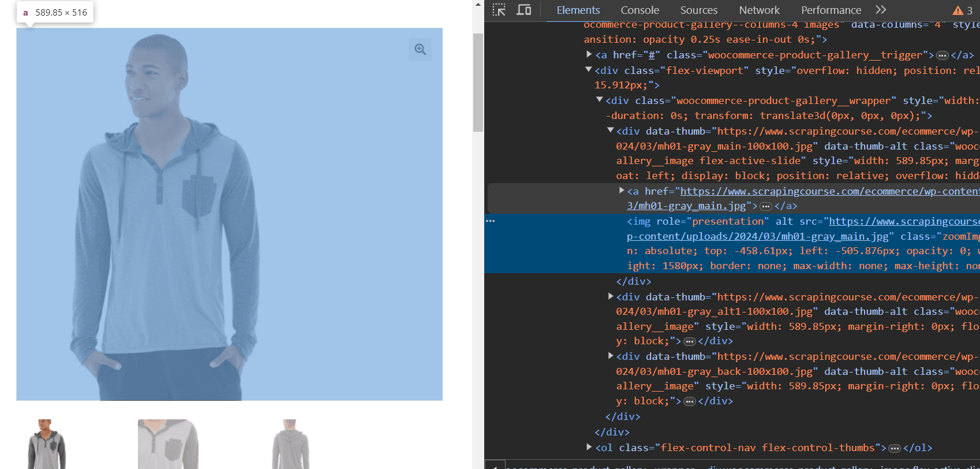Select the second hoodie close-up thumbnail

point(168,444)
